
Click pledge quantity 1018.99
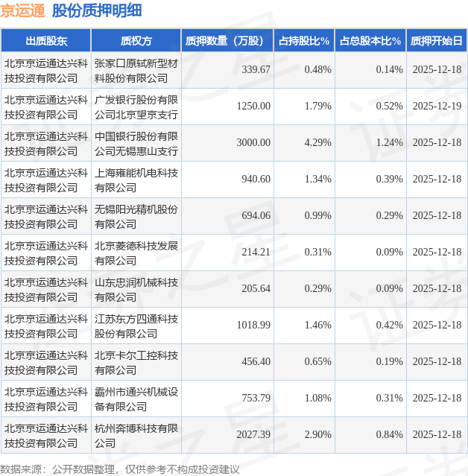point(253,325)
